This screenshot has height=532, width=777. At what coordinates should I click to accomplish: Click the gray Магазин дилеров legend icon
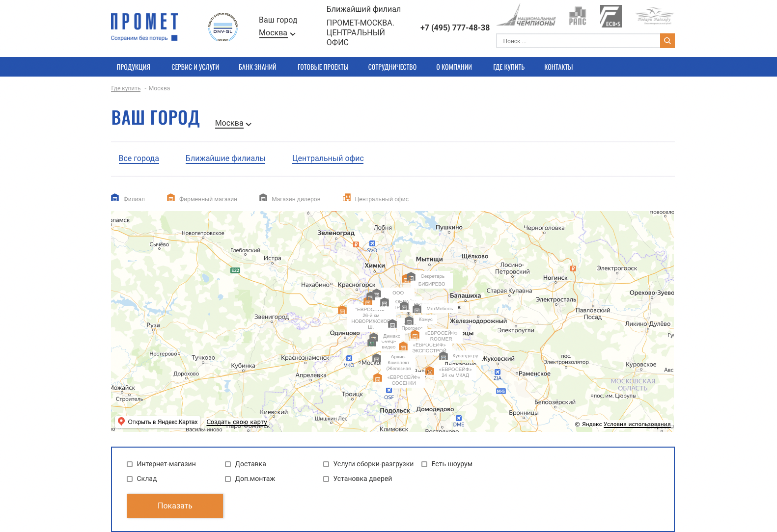coord(263,198)
